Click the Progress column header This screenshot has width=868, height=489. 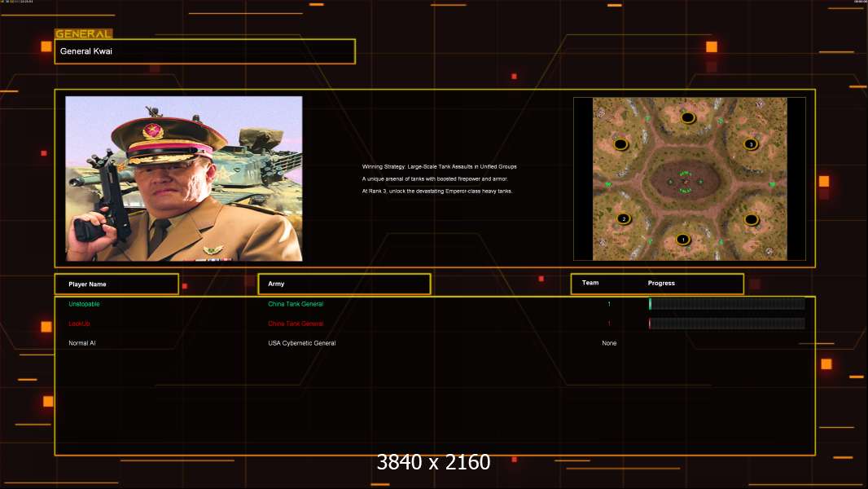(661, 284)
